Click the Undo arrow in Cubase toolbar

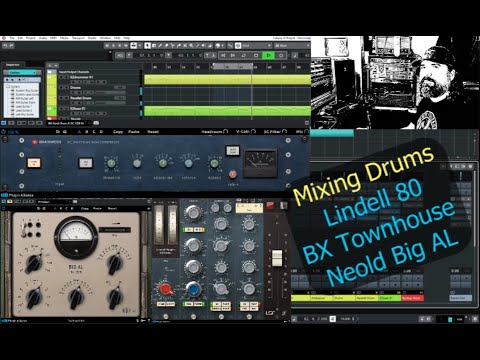tap(5, 45)
